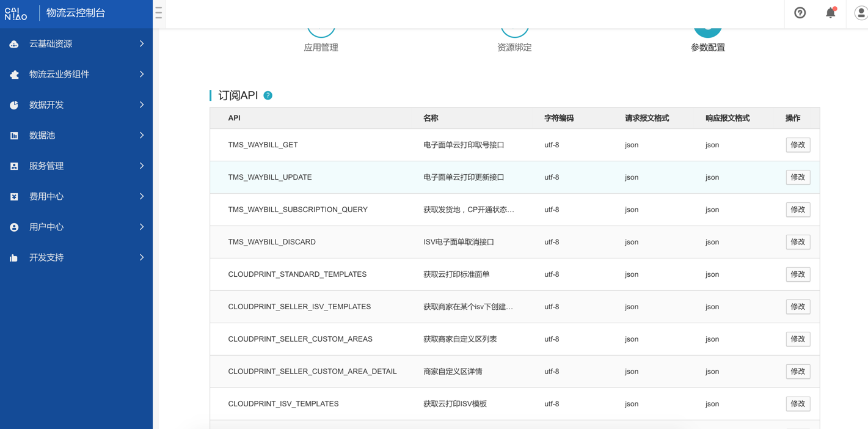The height and width of the screenshot is (429, 868).
Task: Select the CLOUDPRINT_ISV_TEMPLATES API name
Action: tap(283, 404)
